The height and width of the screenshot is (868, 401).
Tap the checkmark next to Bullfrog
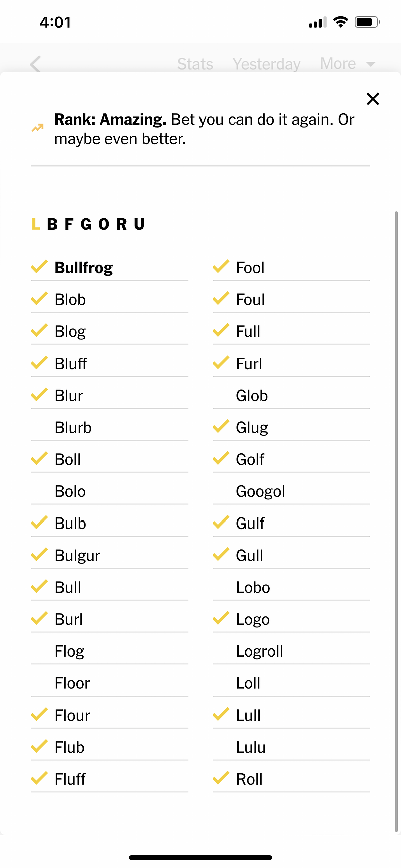tap(39, 267)
